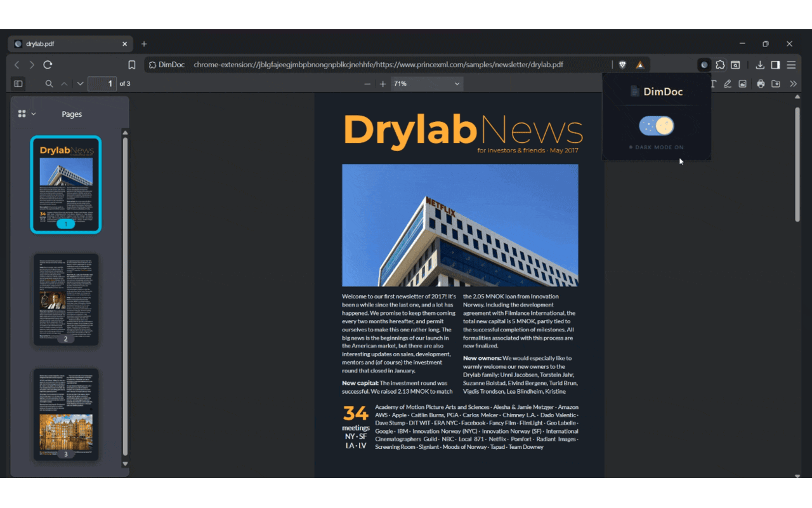Screen dimensions: 812x508
Task: Go back to the previous page
Action: pyautogui.click(x=17, y=65)
